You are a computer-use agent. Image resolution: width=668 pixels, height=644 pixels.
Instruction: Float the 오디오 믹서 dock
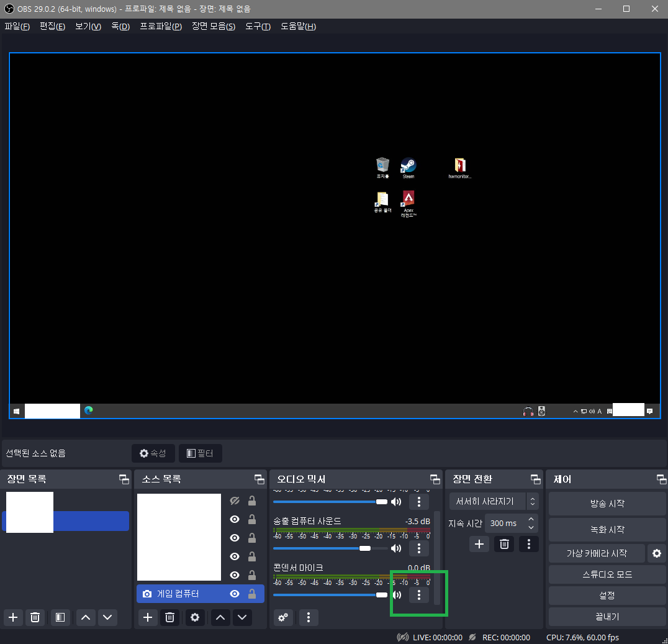[x=435, y=479]
